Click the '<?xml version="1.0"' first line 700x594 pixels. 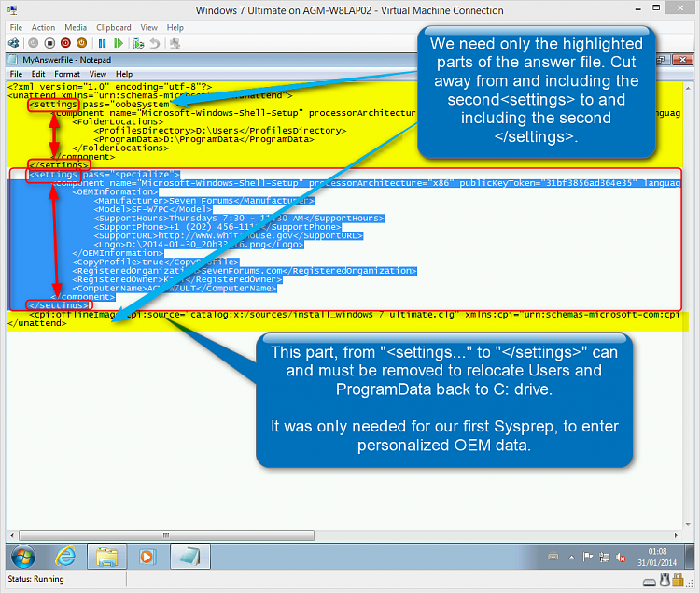110,87
